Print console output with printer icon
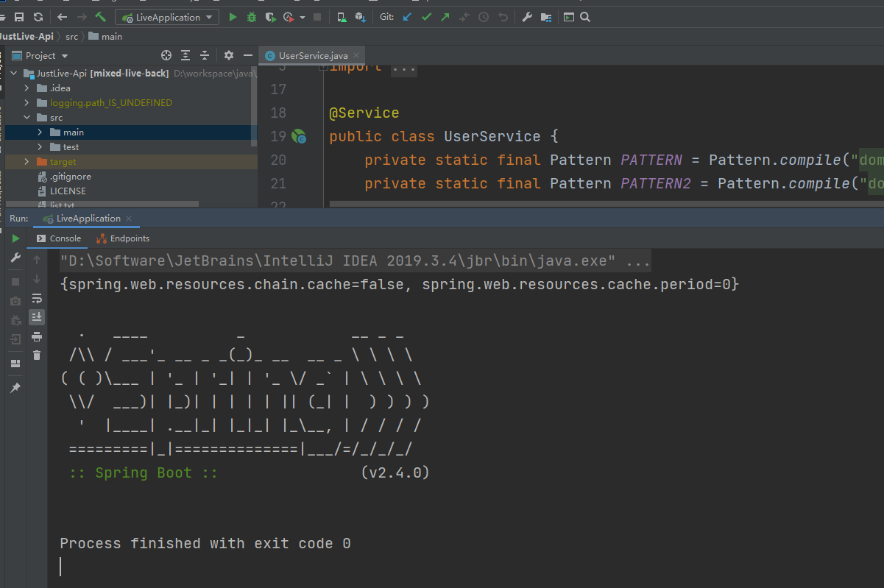The width and height of the screenshot is (884, 588). (x=37, y=336)
